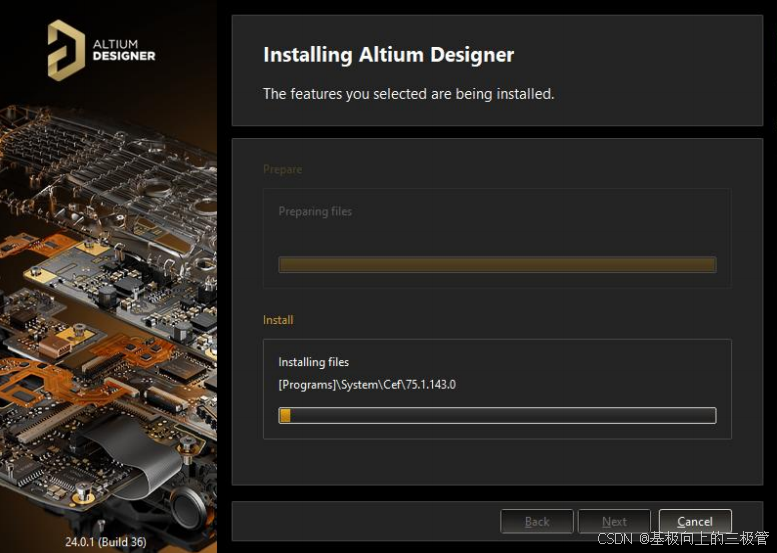Click the Install progress bar
Viewport: 777px width, 553px height.
coord(497,415)
